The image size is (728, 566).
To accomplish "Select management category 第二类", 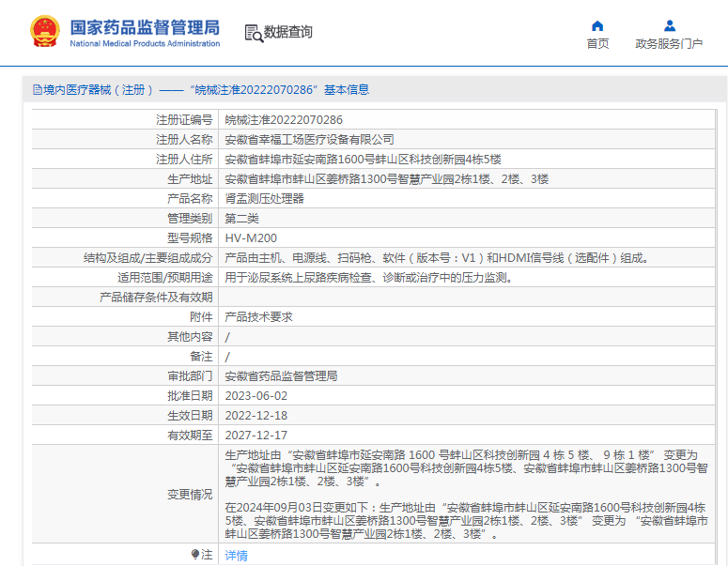I will (x=242, y=218).
